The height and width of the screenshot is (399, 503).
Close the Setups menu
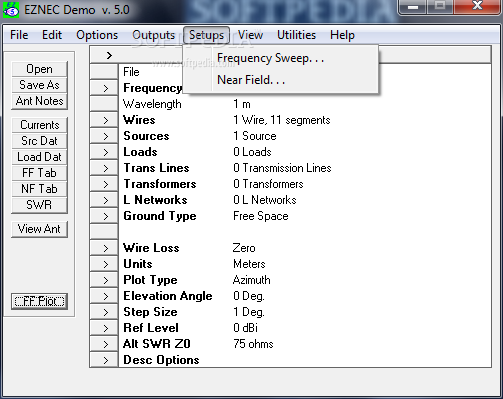tap(206, 35)
